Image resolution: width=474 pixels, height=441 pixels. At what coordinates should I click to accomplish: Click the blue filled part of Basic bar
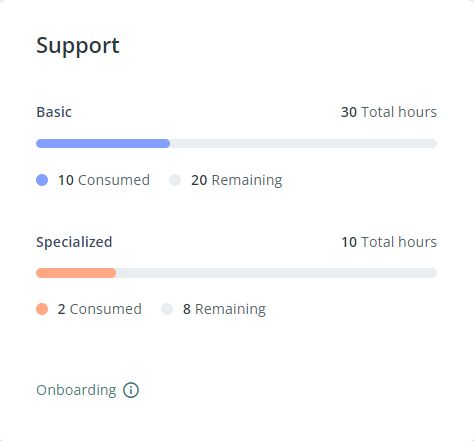(103, 144)
